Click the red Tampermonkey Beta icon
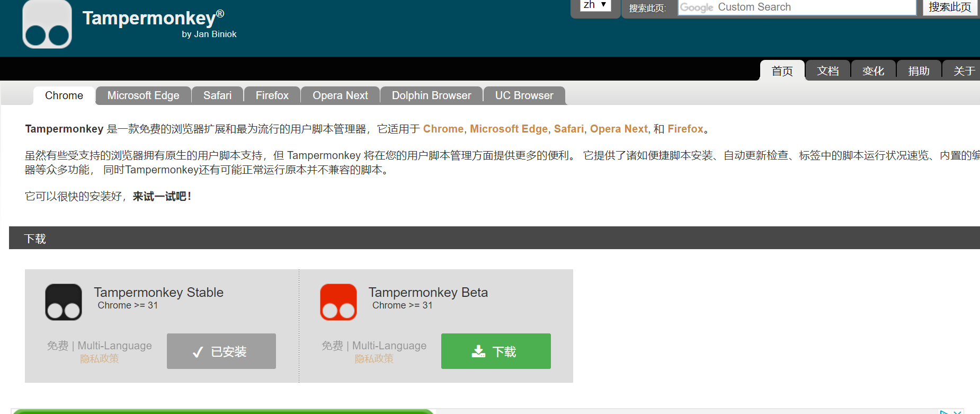The image size is (980, 414). (338, 302)
